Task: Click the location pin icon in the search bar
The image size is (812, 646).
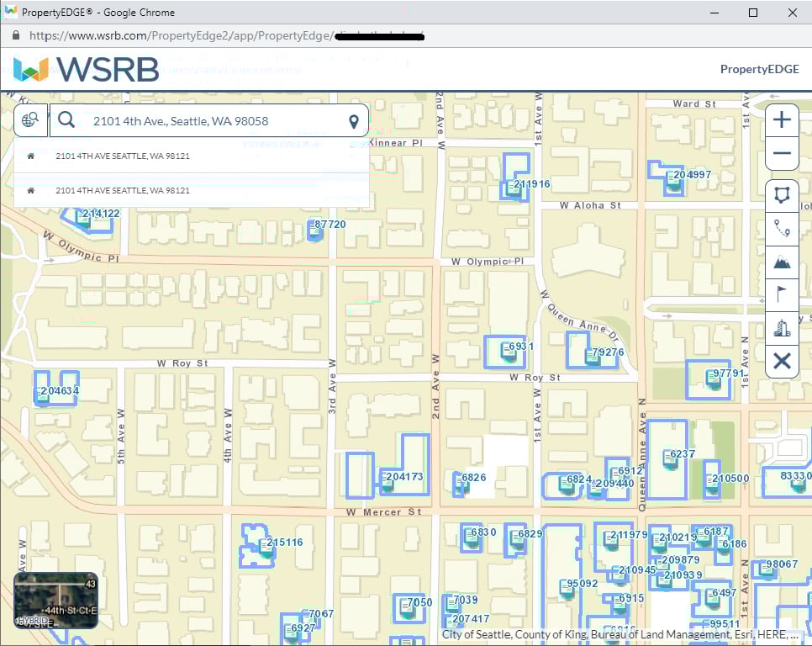Action: (356, 120)
